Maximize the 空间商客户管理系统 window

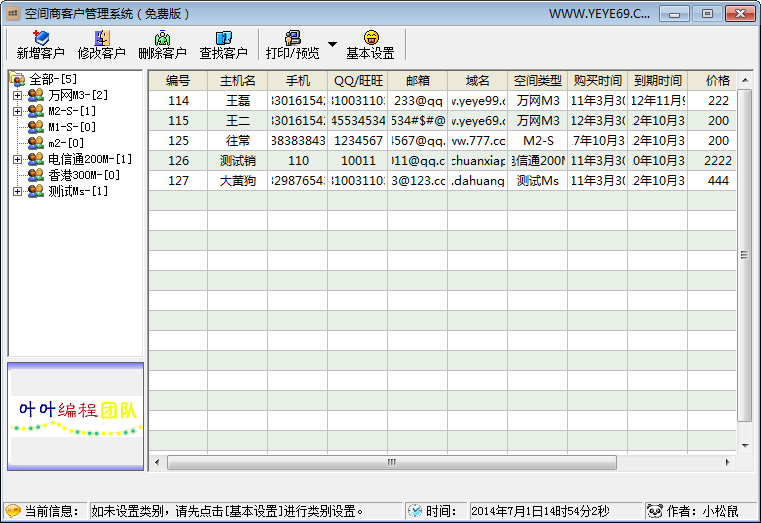pos(707,14)
